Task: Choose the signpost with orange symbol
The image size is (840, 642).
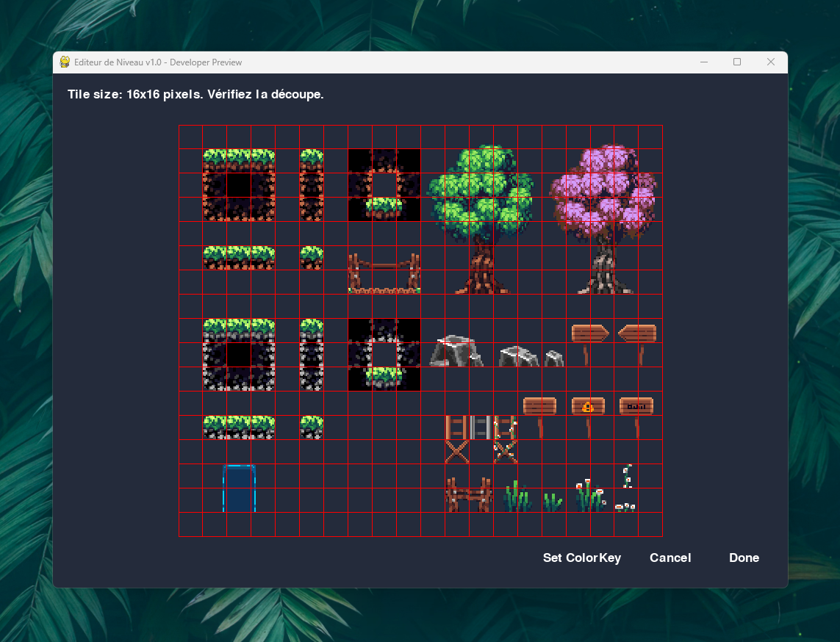Action: coord(588,417)
